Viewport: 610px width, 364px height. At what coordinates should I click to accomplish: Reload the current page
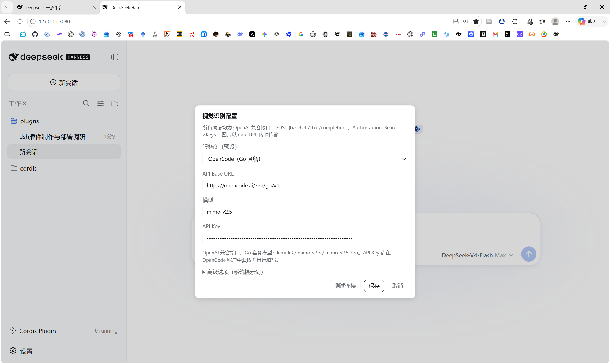coord(20,22)
